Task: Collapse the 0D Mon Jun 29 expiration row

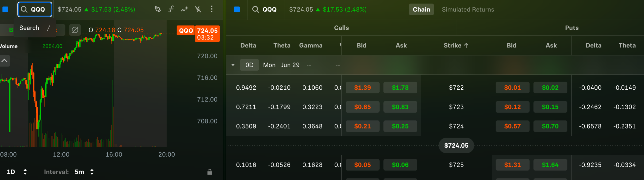Action: (x=233, y=65)
